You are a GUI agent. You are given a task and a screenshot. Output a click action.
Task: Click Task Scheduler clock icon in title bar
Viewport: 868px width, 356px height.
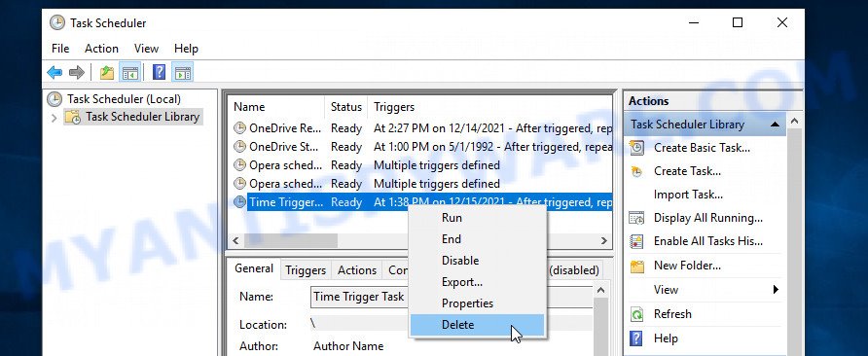(x=57, y=22)
